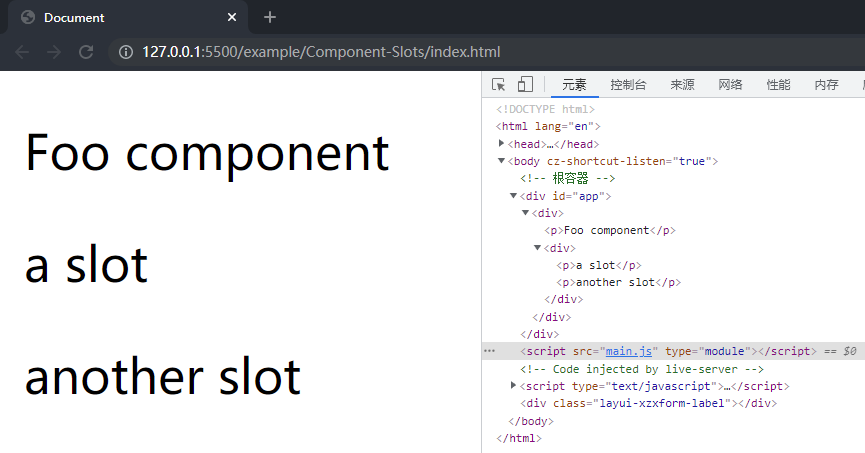865x453 pixels.
Task: Reload the page with the refresh icon
Action: tap(86, 52)
